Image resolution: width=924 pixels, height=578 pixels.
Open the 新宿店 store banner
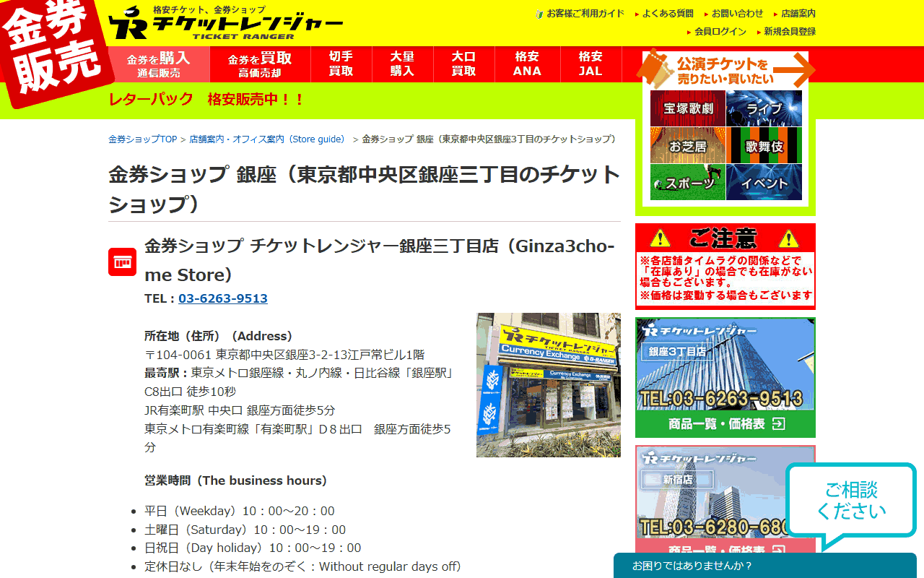click(x=725, y=500)
